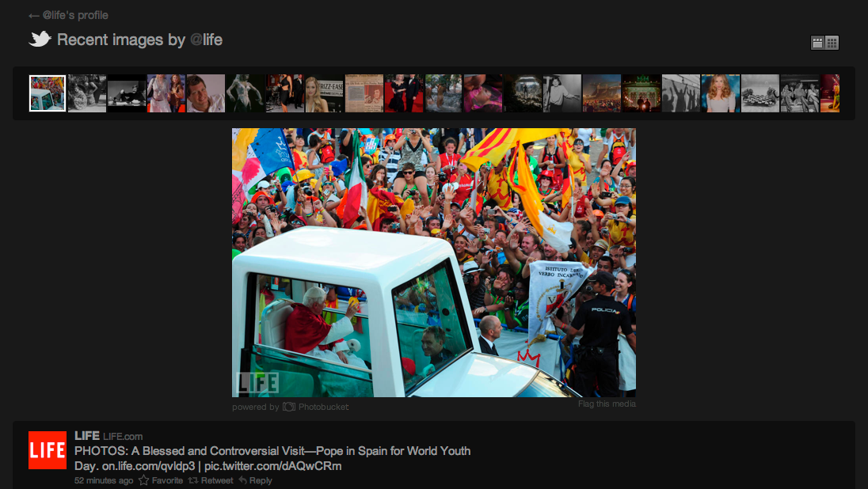The height and width of the screenshot is (489, 868).
Task: Open the on.life.com/qvIdp3 link
Action: (x=148, y=466)
